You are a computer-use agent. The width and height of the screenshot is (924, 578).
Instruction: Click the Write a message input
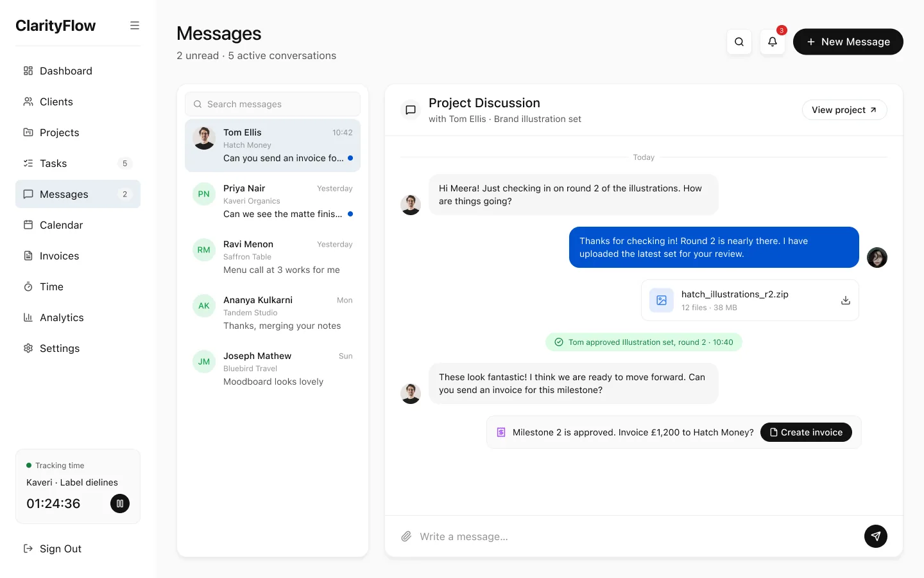click(x=635, y=536)
